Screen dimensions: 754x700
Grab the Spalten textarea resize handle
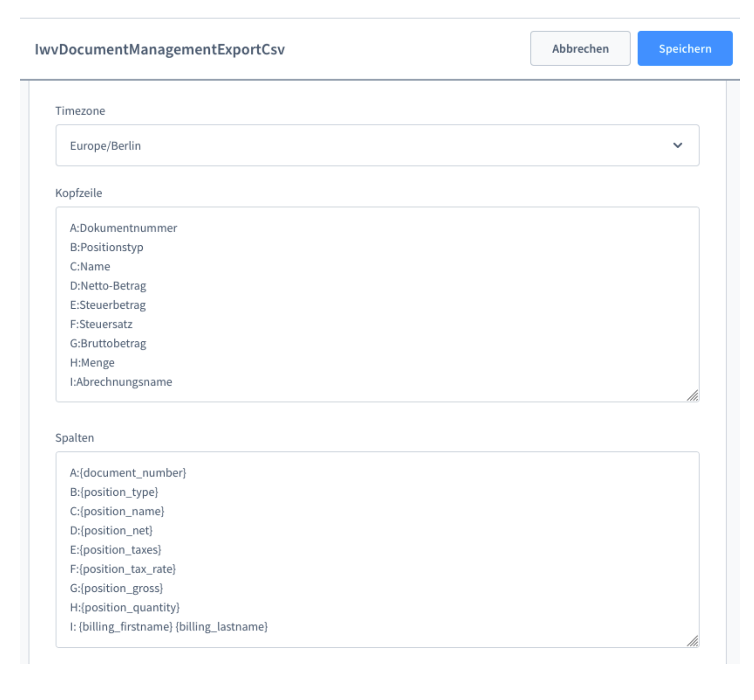tap(692, 641)
